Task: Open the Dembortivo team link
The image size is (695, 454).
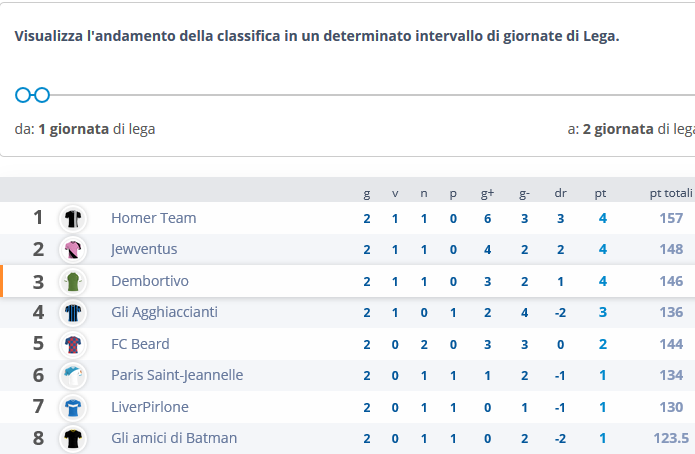Action: click(150, 281)
